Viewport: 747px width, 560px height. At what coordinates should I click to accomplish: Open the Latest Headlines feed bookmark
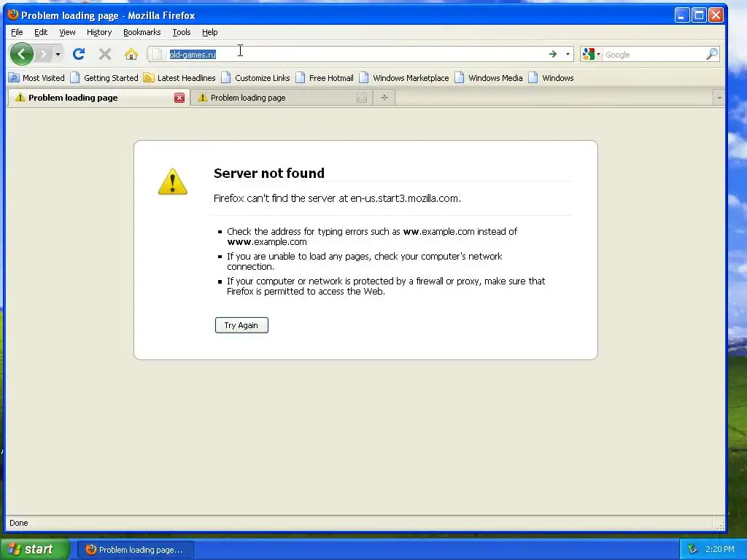click(179, 77)
